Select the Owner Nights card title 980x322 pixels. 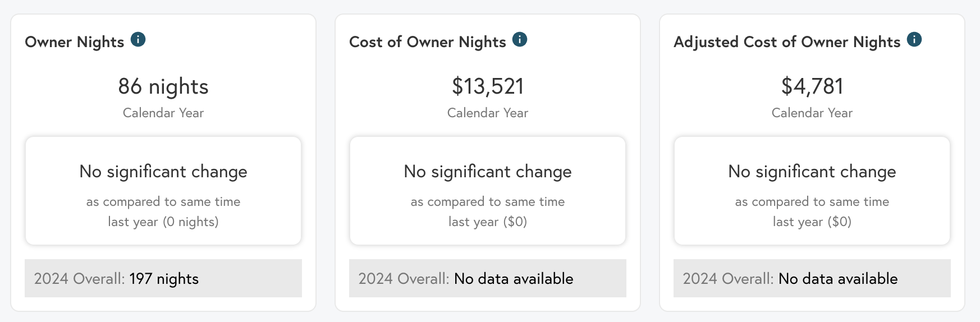pos(75,42)
